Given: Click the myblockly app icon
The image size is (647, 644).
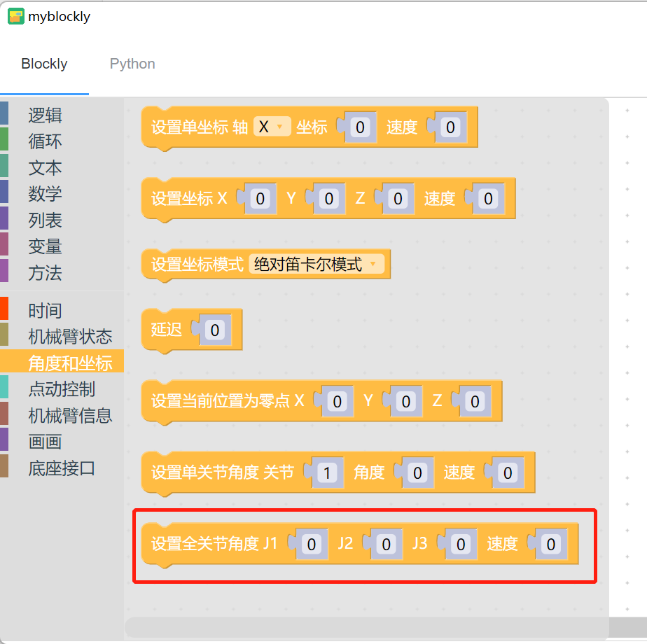Looking at the screenshot, I should (x=15, y=17).
